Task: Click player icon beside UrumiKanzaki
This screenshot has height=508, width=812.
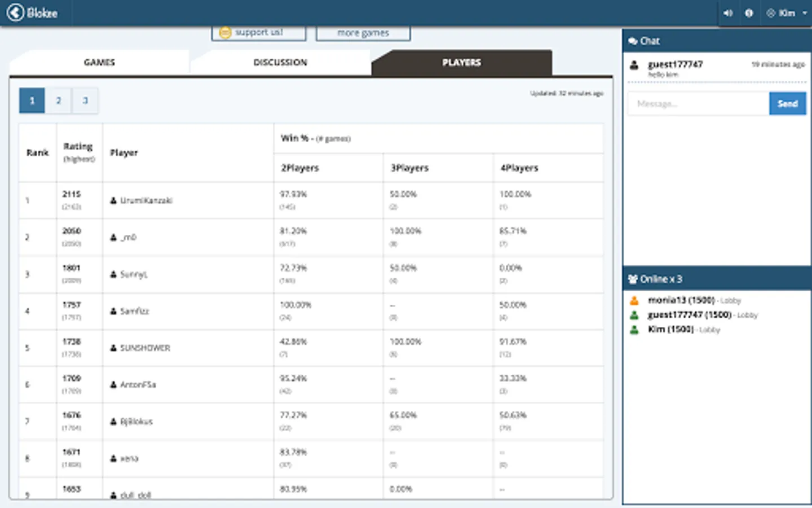Action: (x=113, y=200)
